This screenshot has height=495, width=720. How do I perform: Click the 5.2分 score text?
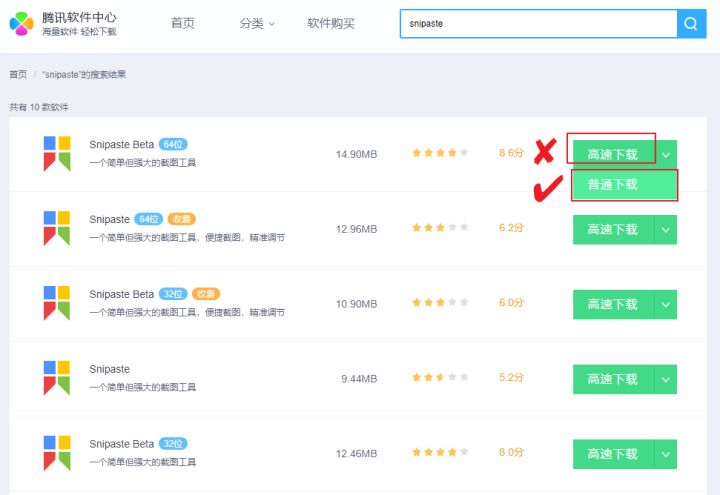[x=511, y=377]
